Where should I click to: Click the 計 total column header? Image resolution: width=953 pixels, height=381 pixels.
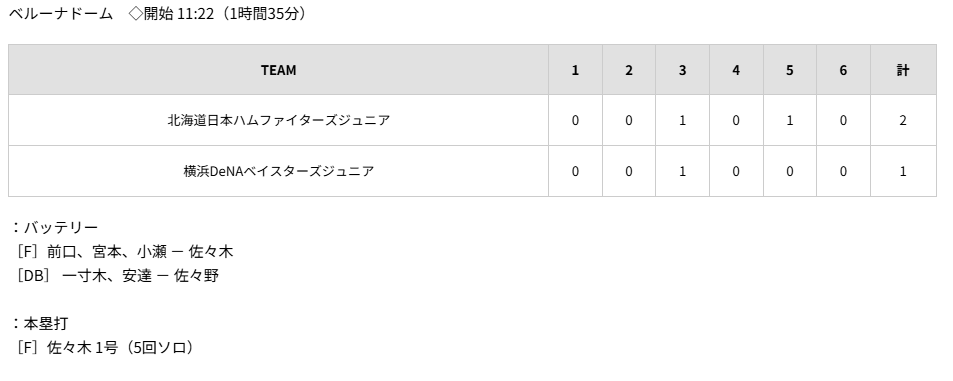point(903,70)
